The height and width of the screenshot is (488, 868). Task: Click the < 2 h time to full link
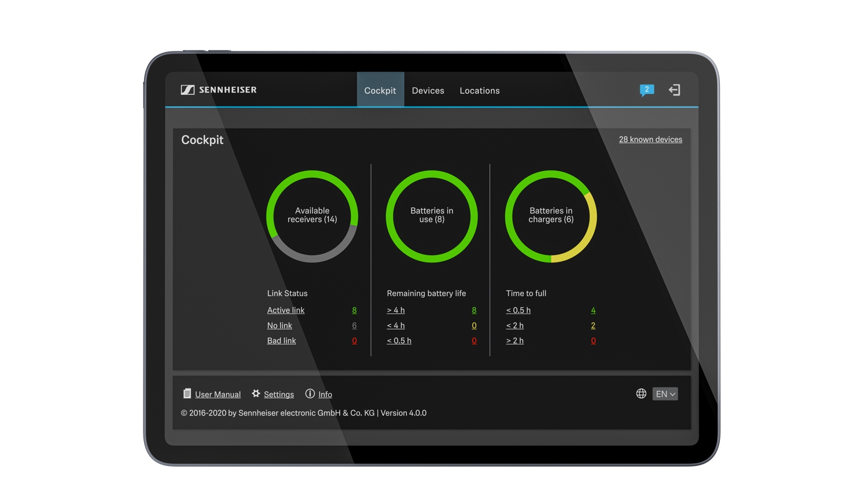(x=515, y=326)
